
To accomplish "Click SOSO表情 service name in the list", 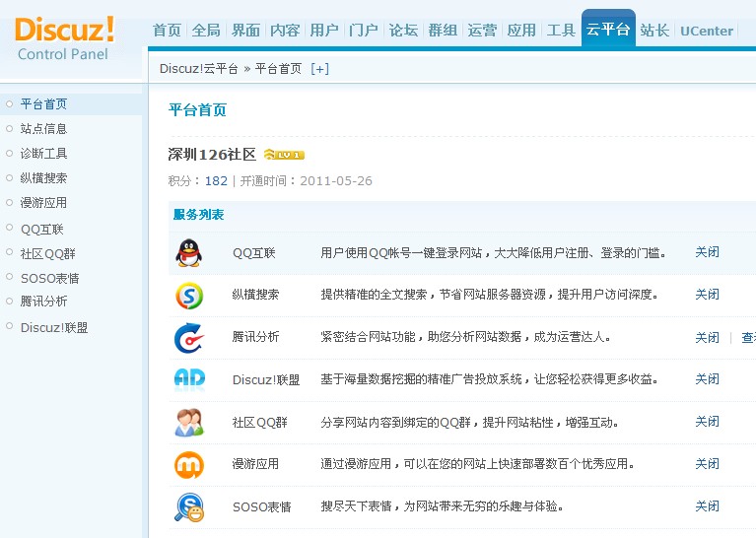I will (262, 507).
